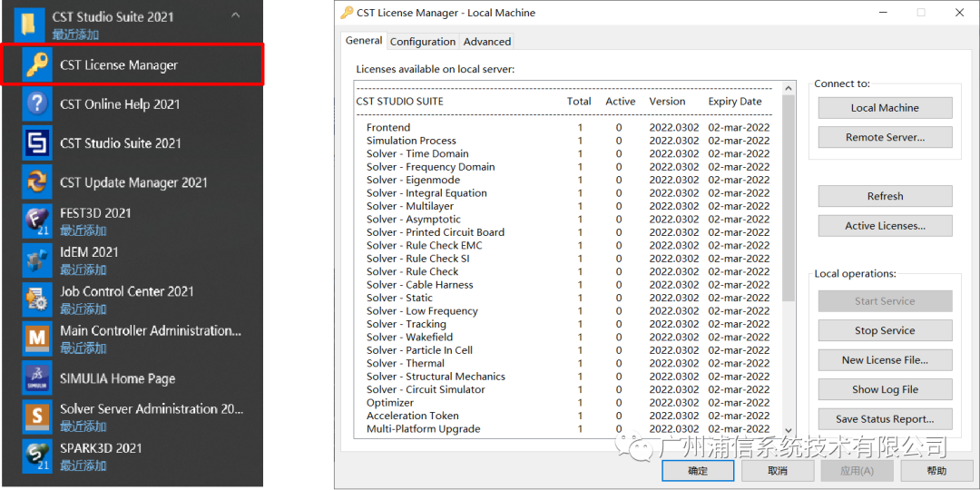Open Main Controller Administration icon
The height and width of the screenshot is (490, 980).
[37, 338]
